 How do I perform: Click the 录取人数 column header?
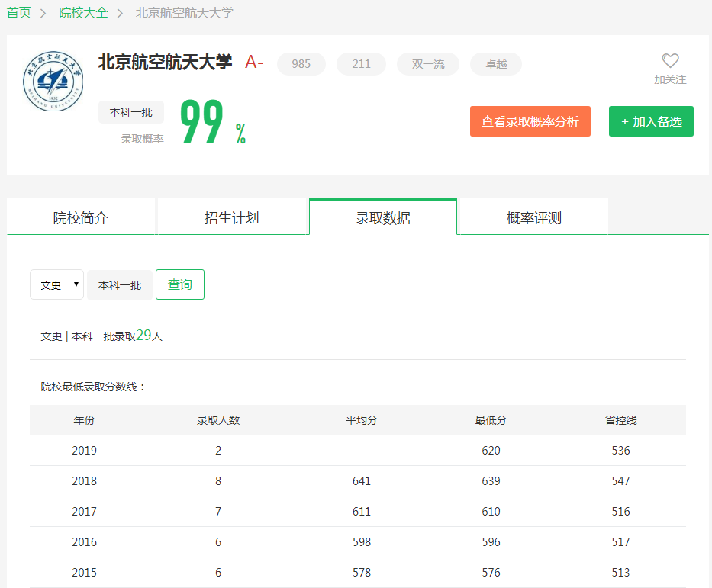pyautogui.click(x=218, y=420)
